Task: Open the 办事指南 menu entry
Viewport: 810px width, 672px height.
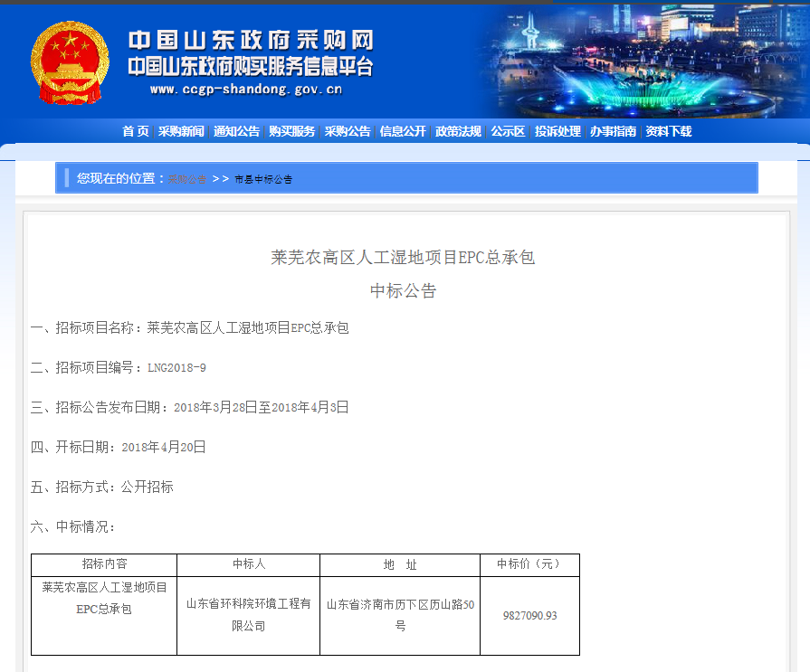Action: pyautogui.click(x=614, y=132)
